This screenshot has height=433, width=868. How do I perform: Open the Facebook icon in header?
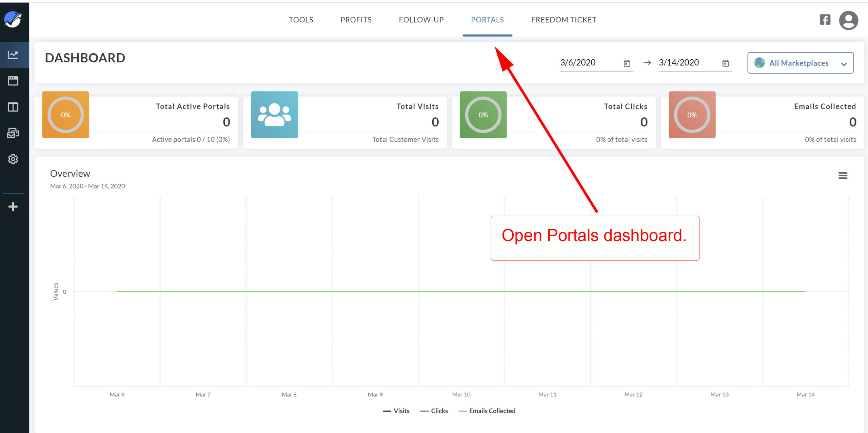click(x=825, y=20)
